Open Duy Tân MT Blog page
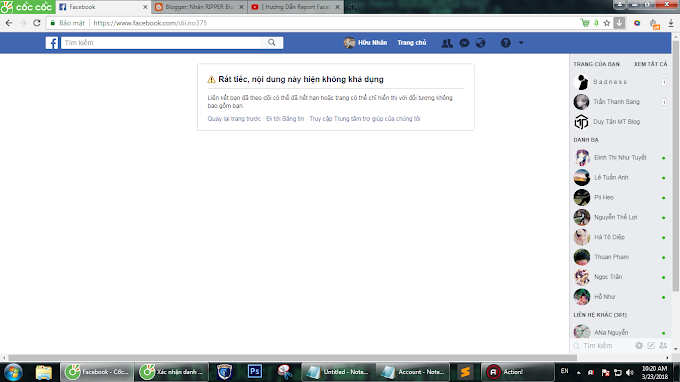The image size is (680, 382). (x=620, y=122)
